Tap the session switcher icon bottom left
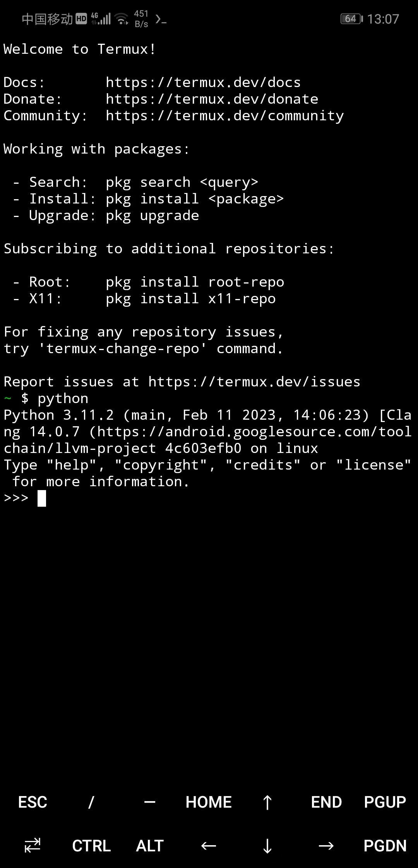 [32, 846]
